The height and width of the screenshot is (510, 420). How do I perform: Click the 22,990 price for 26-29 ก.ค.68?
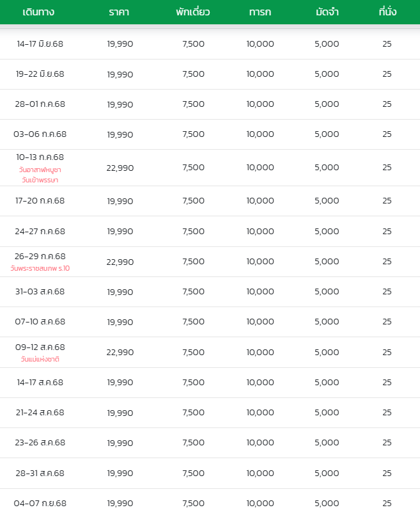click(x=120, y=262)
